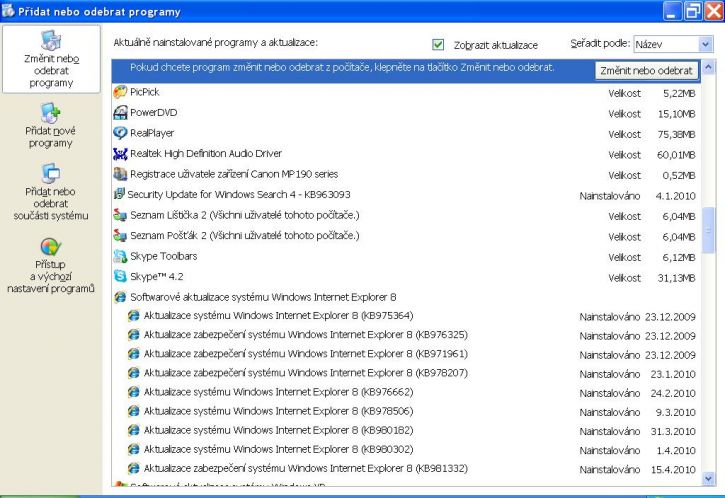Click the install date 9.3.2010

(676, 412)
